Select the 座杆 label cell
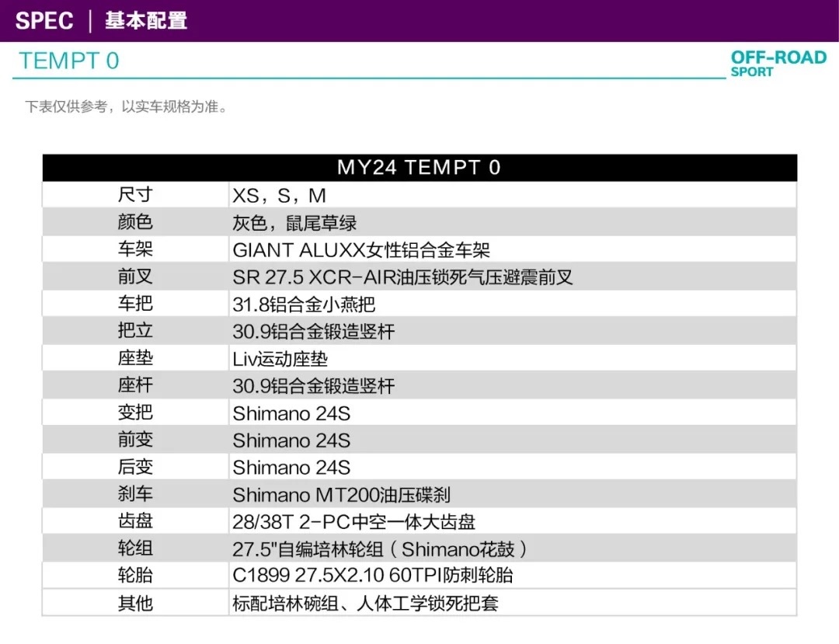Viewport: 839px width, 644px height. click(x=135, y=385)
